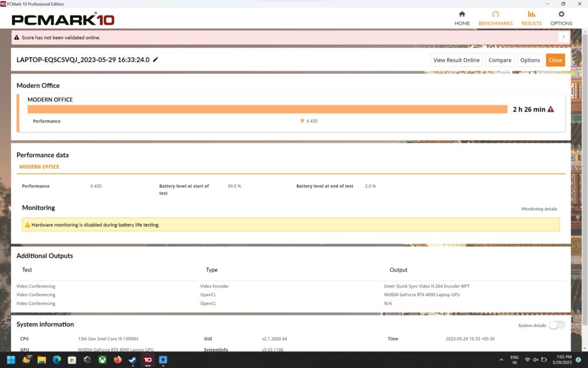The image size is (588, 368).
Task: Click the Compare button
Action: (500, 60)
